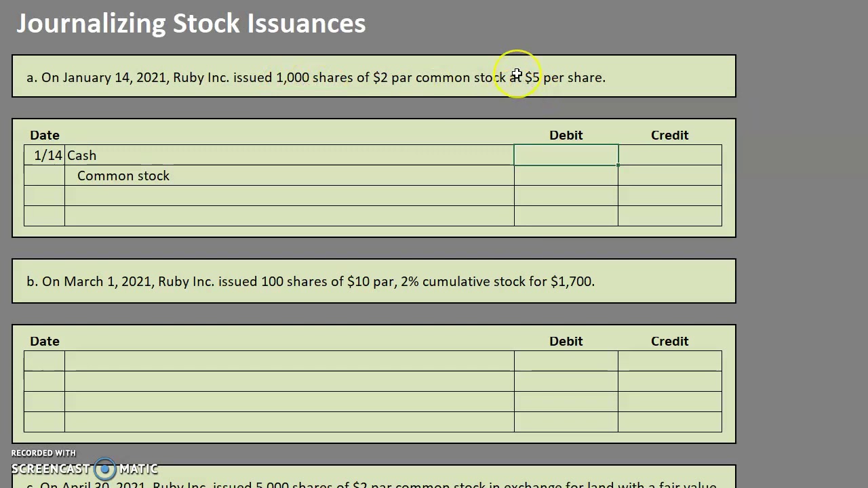The height and width of the screenshot is (488, 868).
Task: Select the Cash debit cell in table a
Action: pyautogui.click(x=566, y=155)
